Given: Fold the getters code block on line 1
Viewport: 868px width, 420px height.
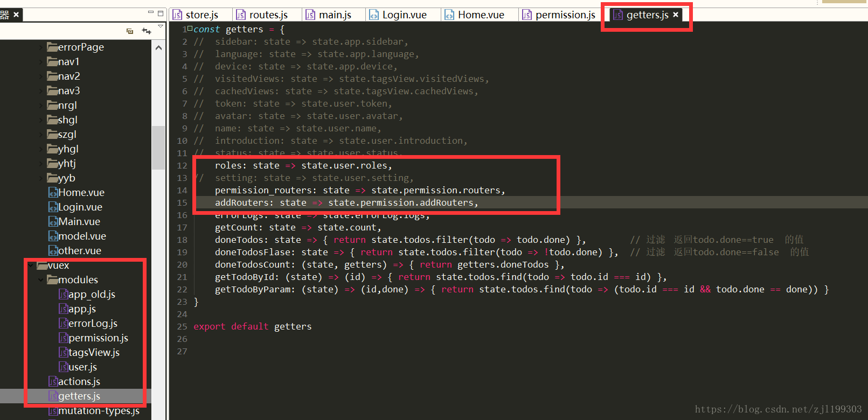Looking at the screenshot, I should [x=190, y=28].
